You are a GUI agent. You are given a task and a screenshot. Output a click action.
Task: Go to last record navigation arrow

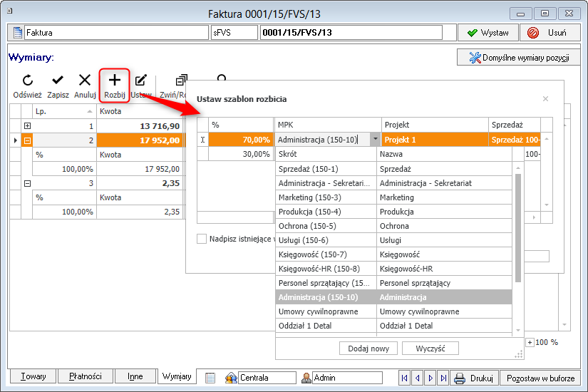(443, 378)
